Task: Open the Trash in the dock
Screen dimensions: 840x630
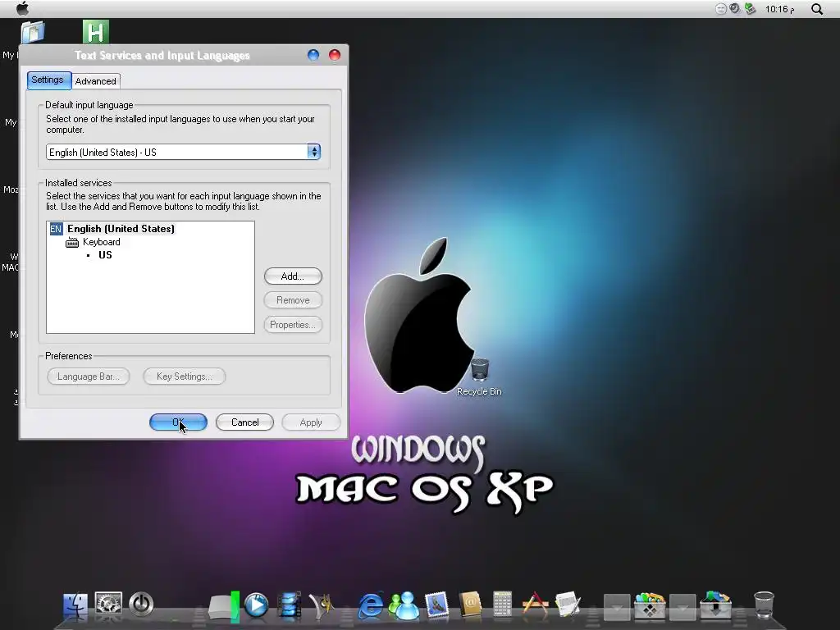Action: [x=764, y=605]
